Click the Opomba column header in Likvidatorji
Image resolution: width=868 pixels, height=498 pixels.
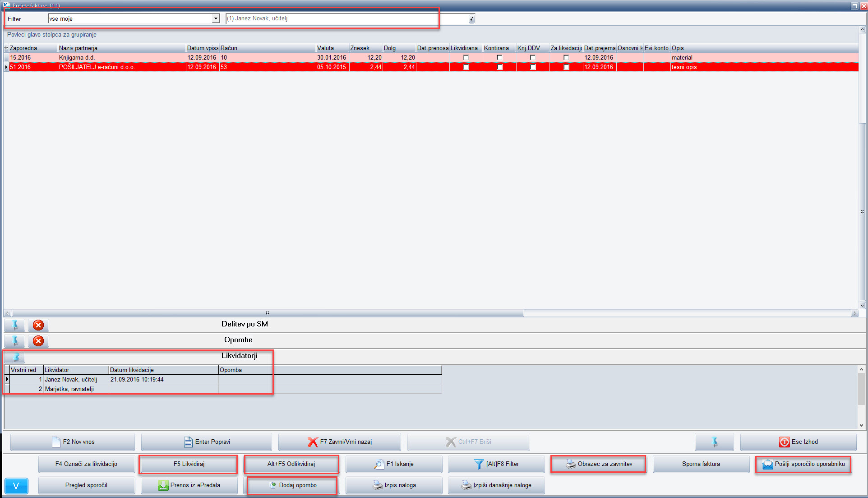[x=330, y=370]
